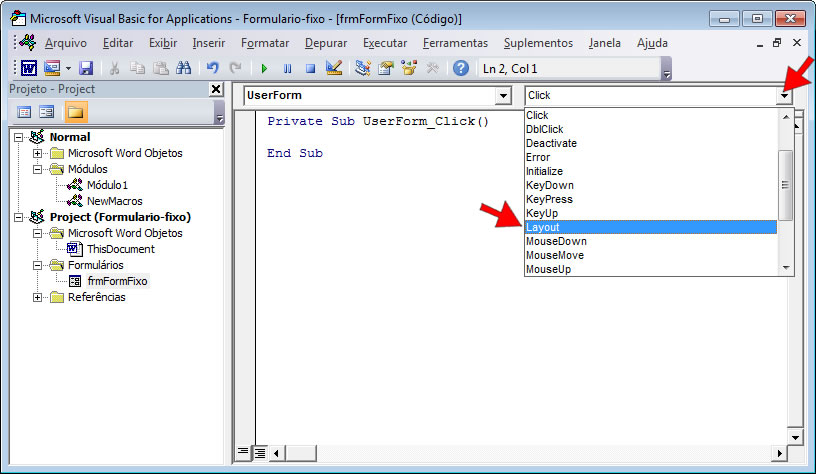The image size is (816, 474).
Task: Collapse Microsoft Word Objetos under Formulario-fixo
Action: click(37, 234)
